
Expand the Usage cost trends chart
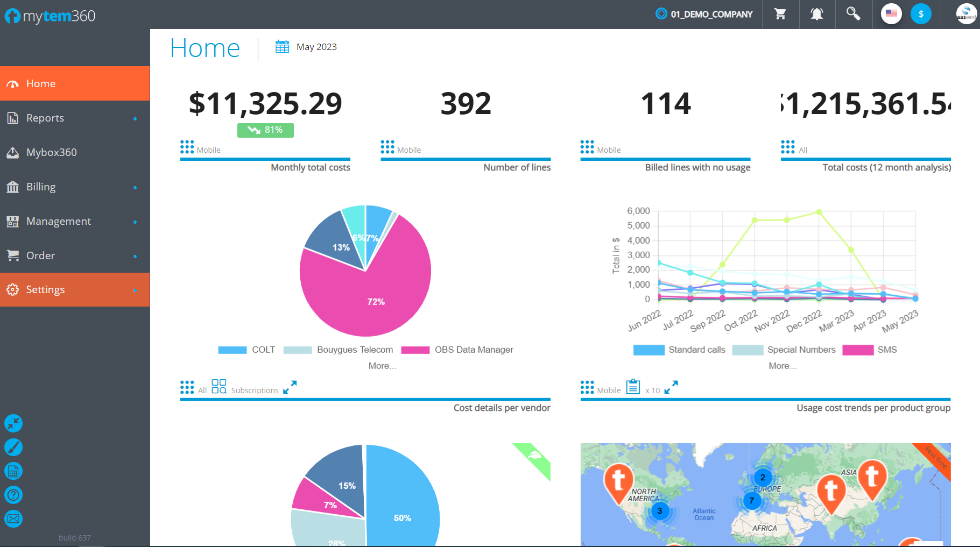click(x=671, y=387)
